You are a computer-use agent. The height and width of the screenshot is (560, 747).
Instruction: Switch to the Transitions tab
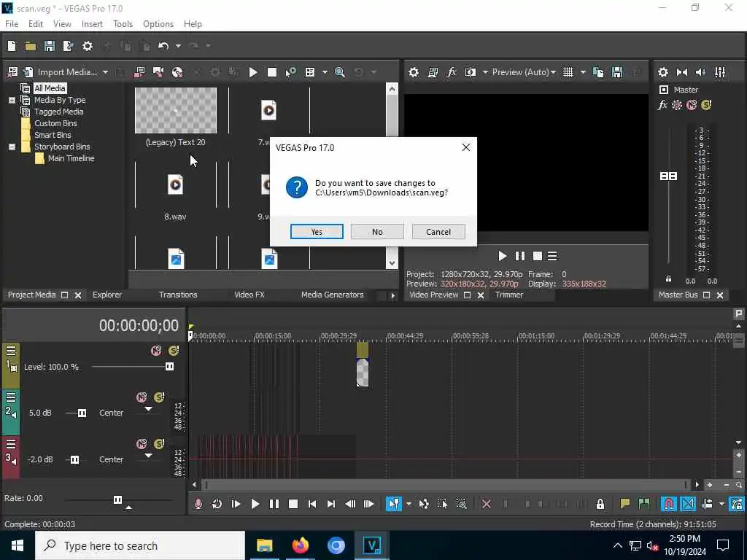(x=178, y=295)
